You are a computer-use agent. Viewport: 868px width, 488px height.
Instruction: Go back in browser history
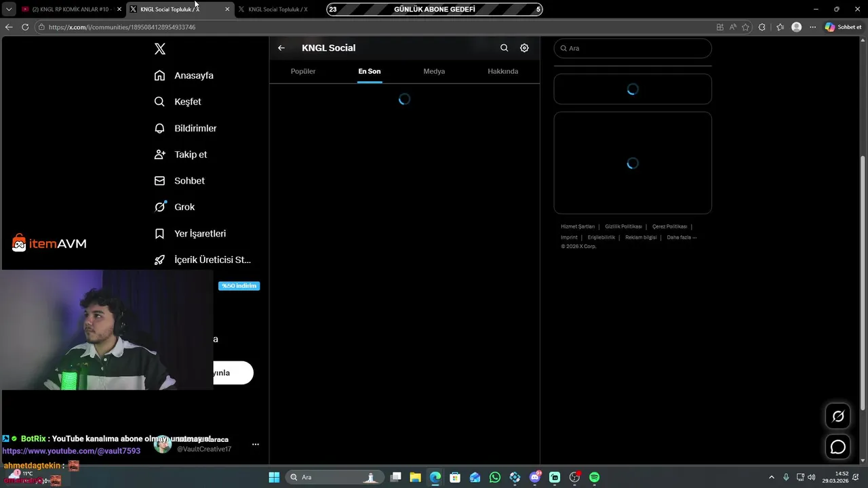(9, 27)
